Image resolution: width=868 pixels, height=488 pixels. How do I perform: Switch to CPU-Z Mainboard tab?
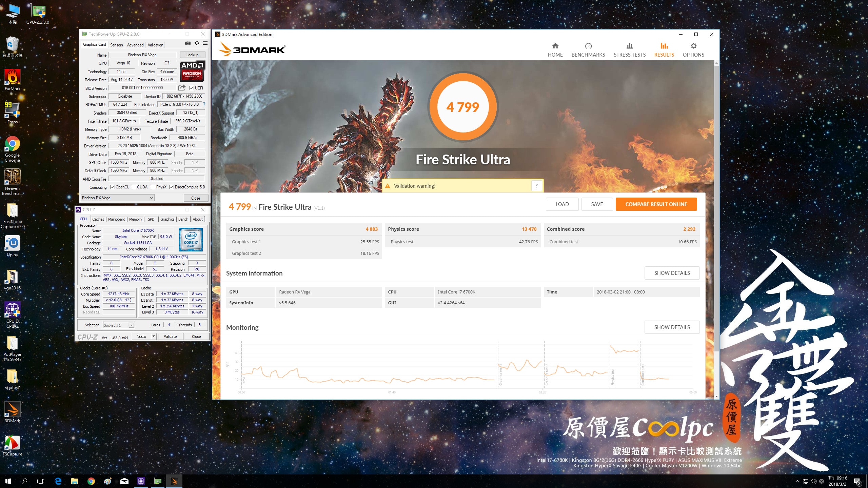(117, 219)
